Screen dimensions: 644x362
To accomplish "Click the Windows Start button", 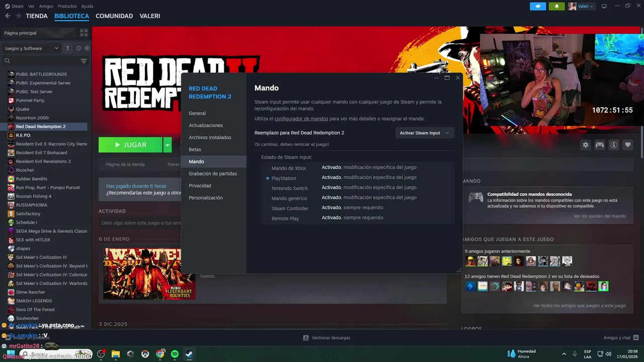I will pyautogui.click(x=11, y=354).
